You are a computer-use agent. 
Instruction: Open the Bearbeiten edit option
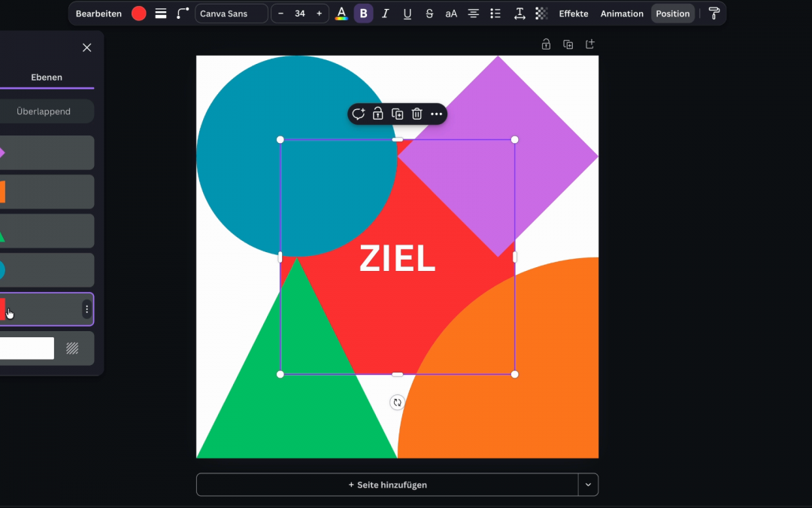[98, 14]
